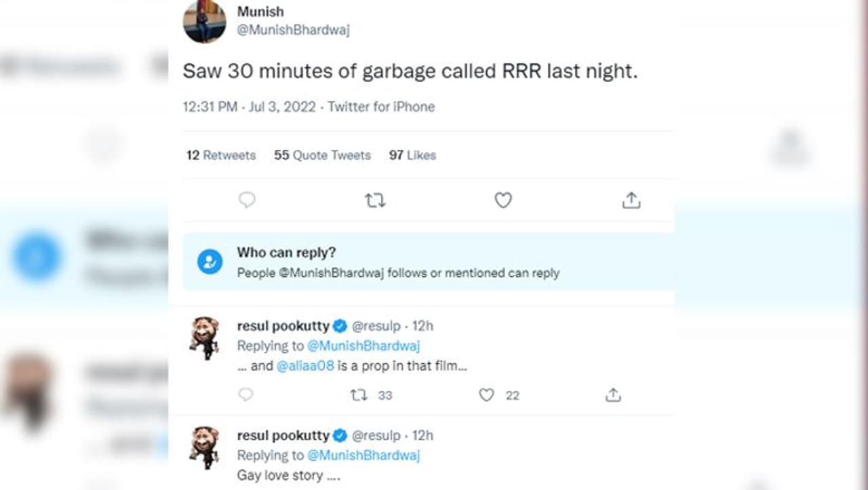
Task: Open Munish's profile picture
Action: pos(204,22)
